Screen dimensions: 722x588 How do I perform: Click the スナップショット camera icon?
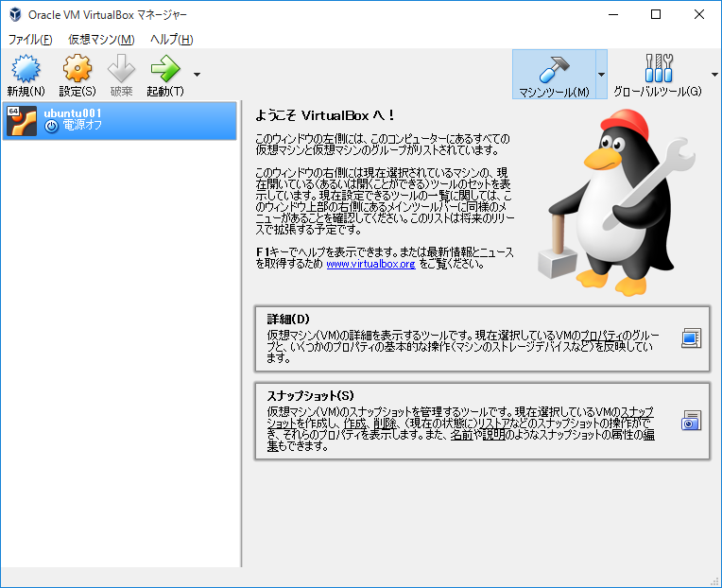691,421
